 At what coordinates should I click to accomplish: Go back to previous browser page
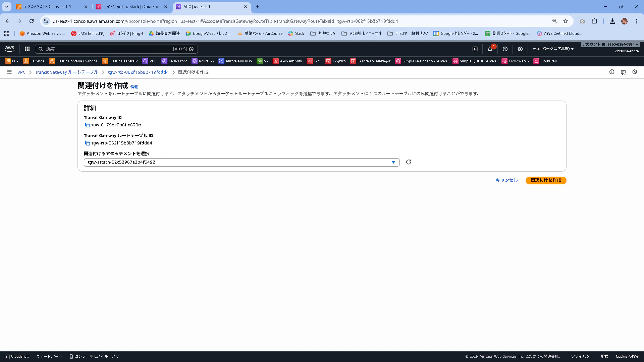pos(7,21)
